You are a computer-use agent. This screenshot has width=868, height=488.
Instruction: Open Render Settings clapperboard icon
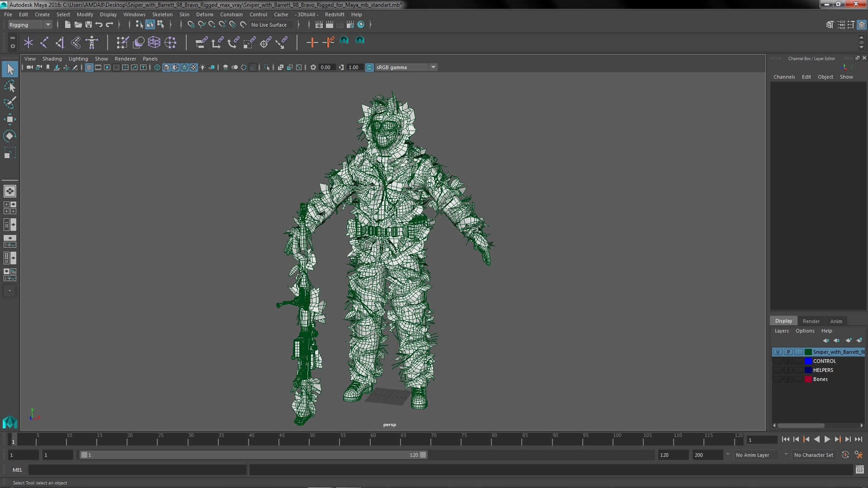click(x=350, y=25)
